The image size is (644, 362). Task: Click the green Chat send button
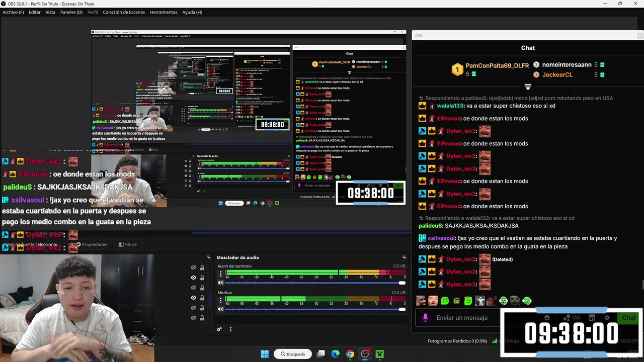[628, 318]
